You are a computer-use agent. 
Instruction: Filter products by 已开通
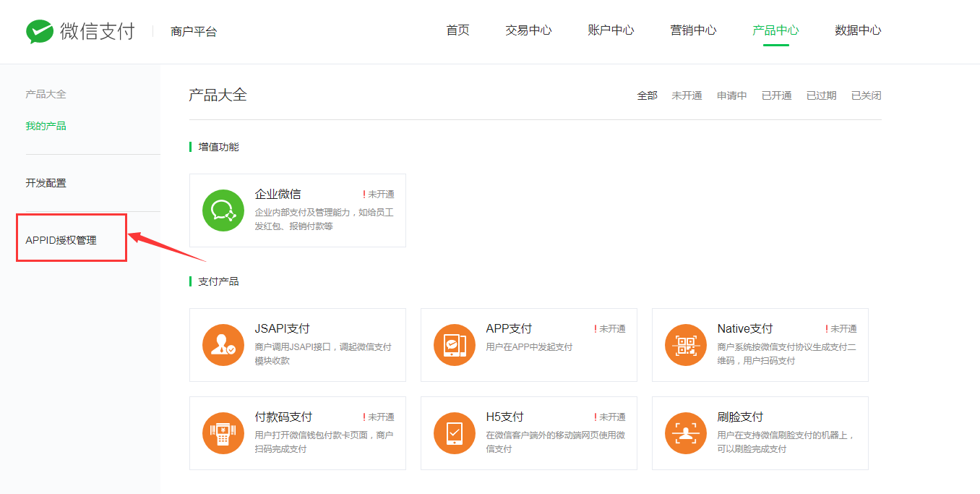[x=776, y=95]
